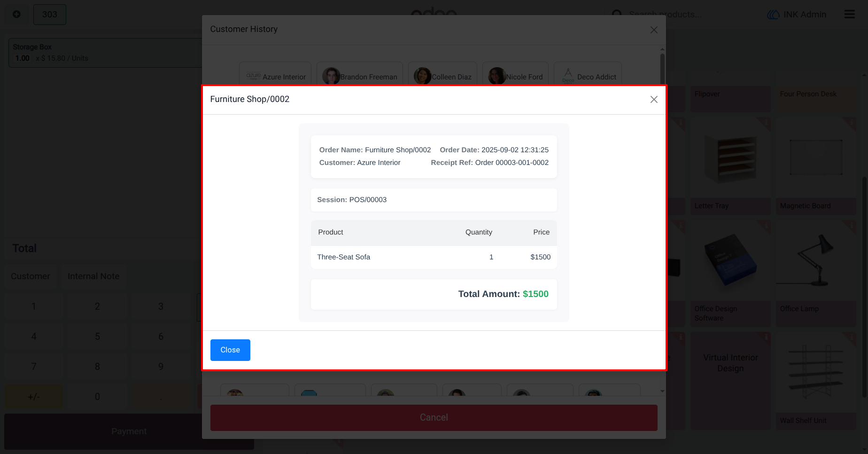Image resolution: width=868 pixels, height=454 pixels.
Task: Click the Payment button
Action: pyautogui.click(x=129, y=431)
